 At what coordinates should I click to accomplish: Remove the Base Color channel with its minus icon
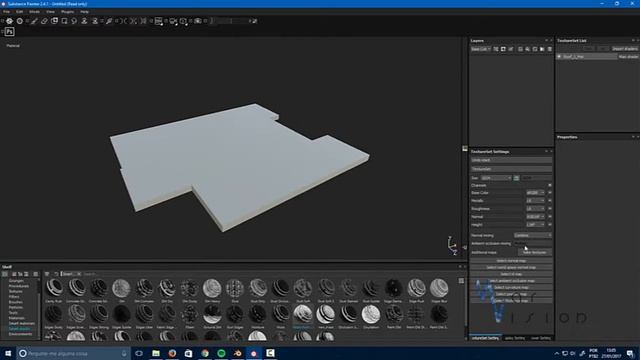550,193
